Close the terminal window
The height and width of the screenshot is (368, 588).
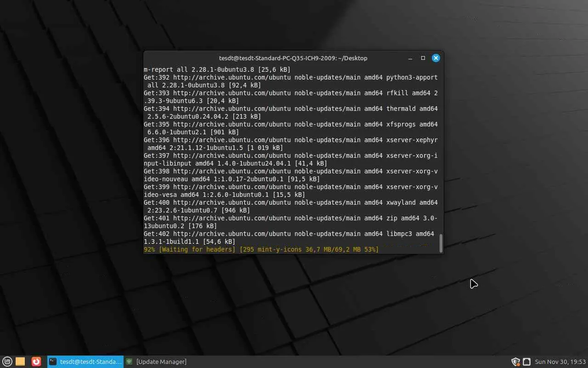pyautogui.click(x=436, y=58)
